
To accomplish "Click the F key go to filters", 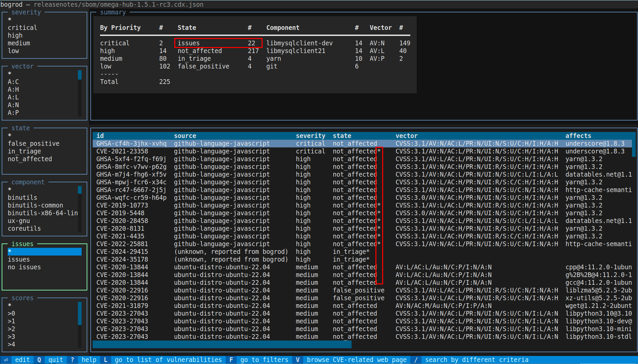I will click(231, 360).
